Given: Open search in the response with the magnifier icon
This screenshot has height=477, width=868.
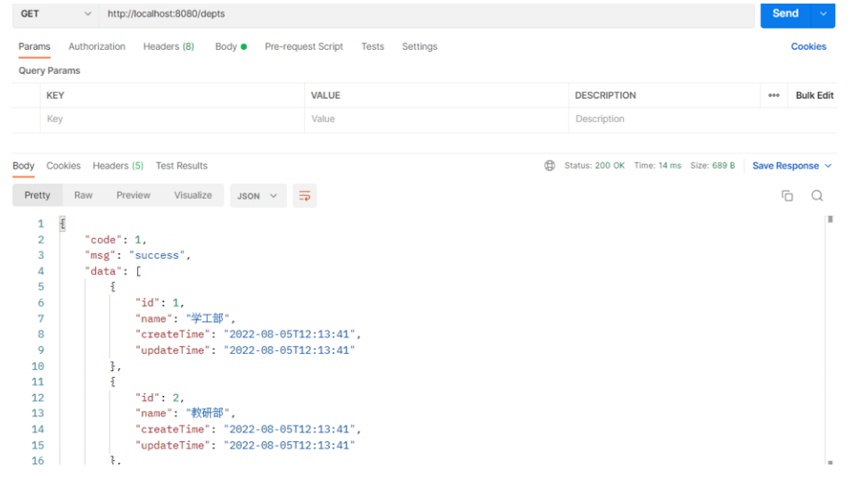Looking at the screenshot, I should (x=817, y=195).
